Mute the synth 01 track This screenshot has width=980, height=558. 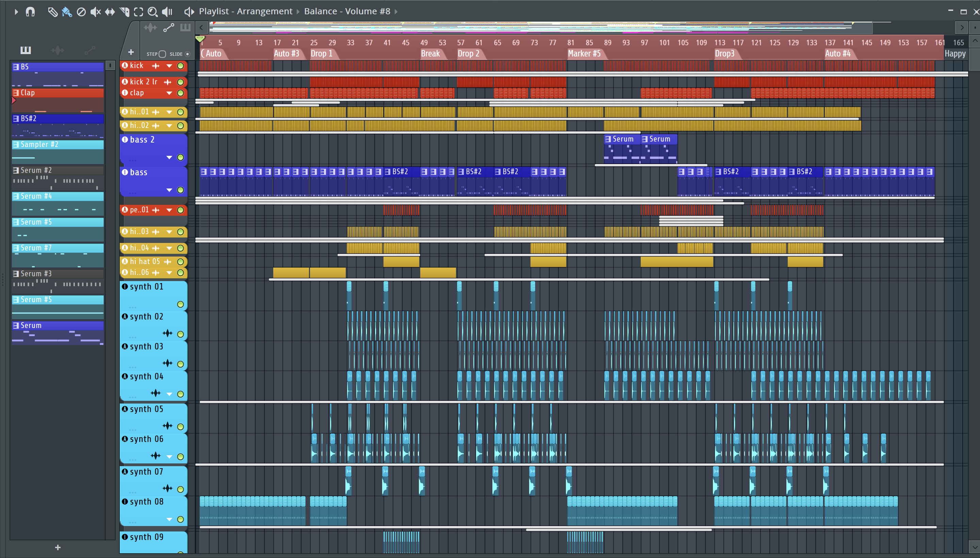pos(180,305)
